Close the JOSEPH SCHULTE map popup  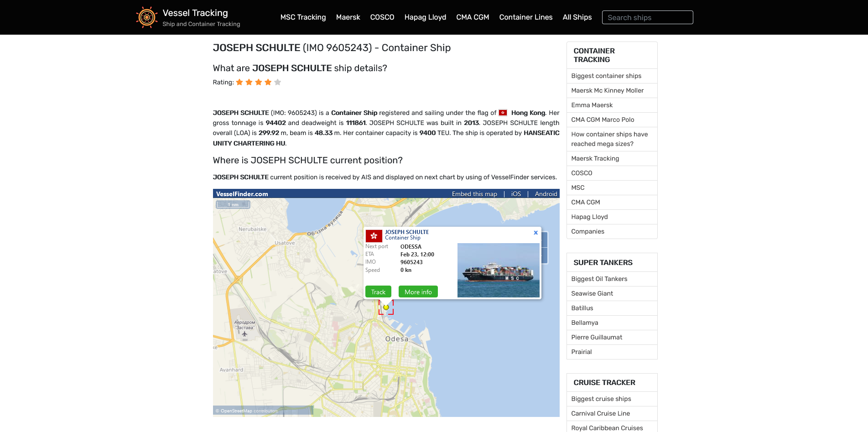coord(536,233)
